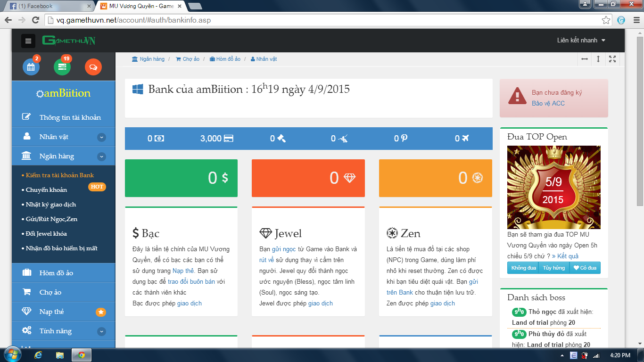Open Nhận đồ bảo hiểm bị mất item
The width and height of the screenshot is (644, 362).
tap(62, 248)
